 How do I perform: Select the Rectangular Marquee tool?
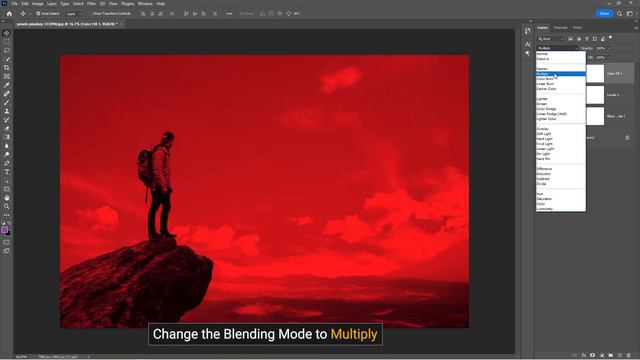(7, 42)
